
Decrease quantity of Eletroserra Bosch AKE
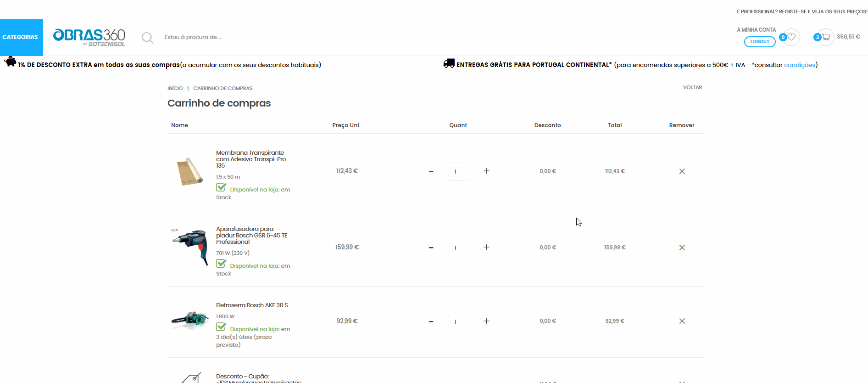point(431,321)
